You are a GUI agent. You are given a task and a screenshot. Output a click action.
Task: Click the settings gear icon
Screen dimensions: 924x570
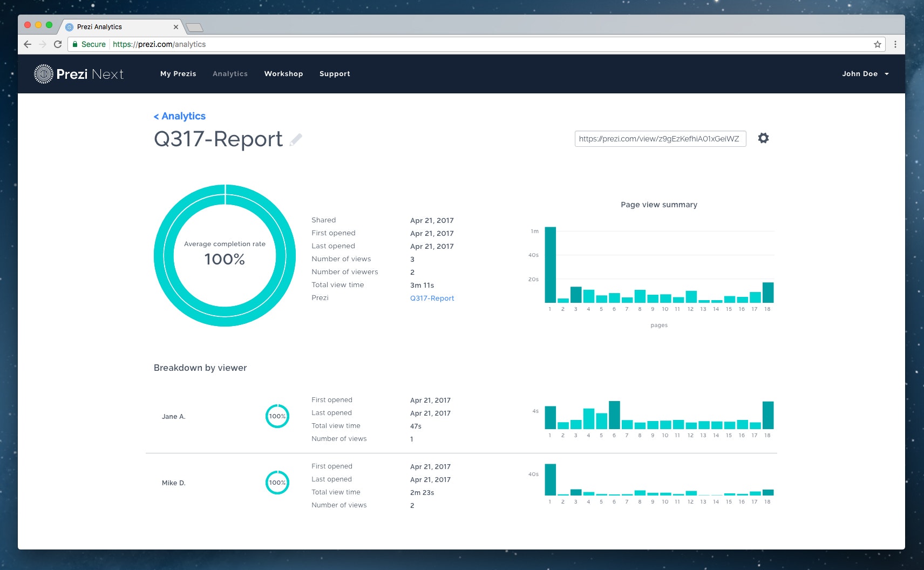point(763,138)
